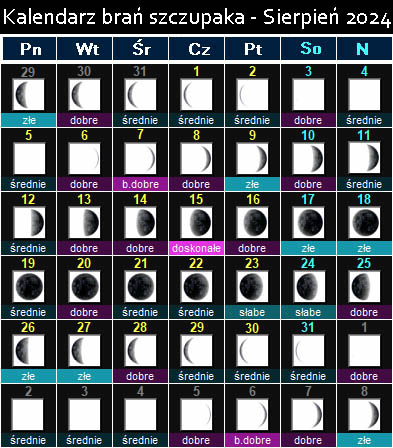Screen dimensions: 393x448
Task: Select the 'Wt' Tuesday column header
Action: 85,49
